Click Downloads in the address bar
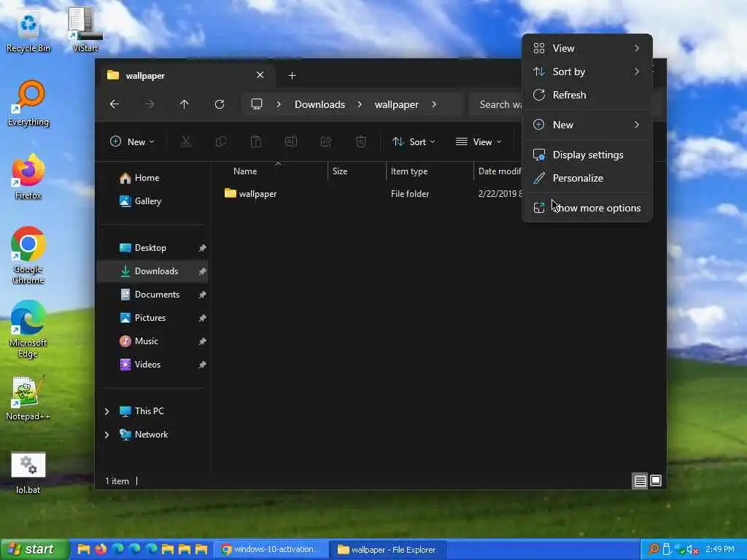This screenshot has width=747, height=560. coord(320,104)
